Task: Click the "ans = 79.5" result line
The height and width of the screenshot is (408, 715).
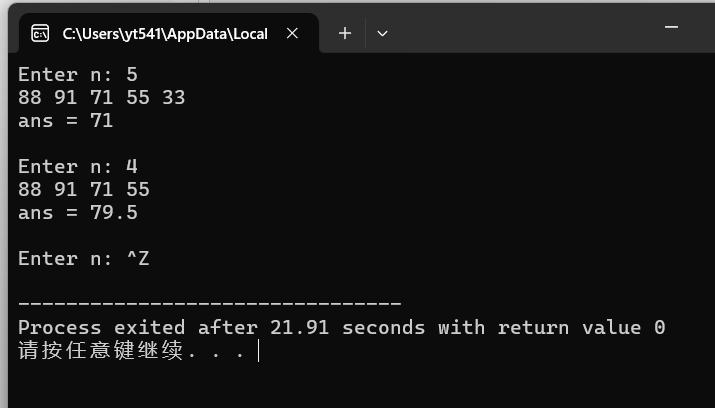Action: click(x=78, y=213)
